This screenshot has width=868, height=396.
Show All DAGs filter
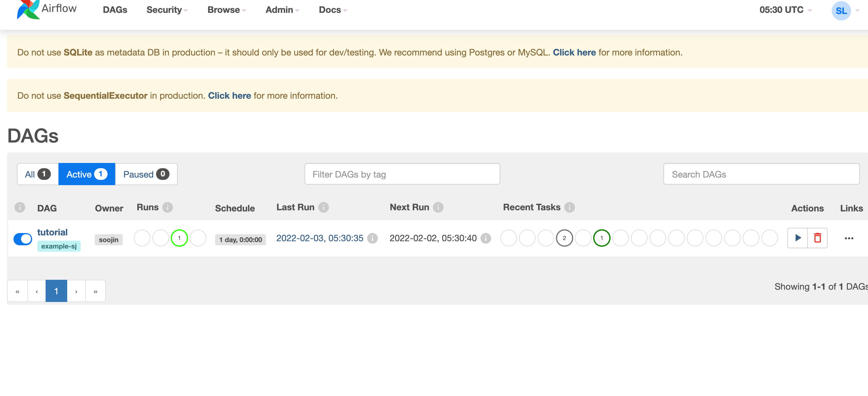pos(37,174)
